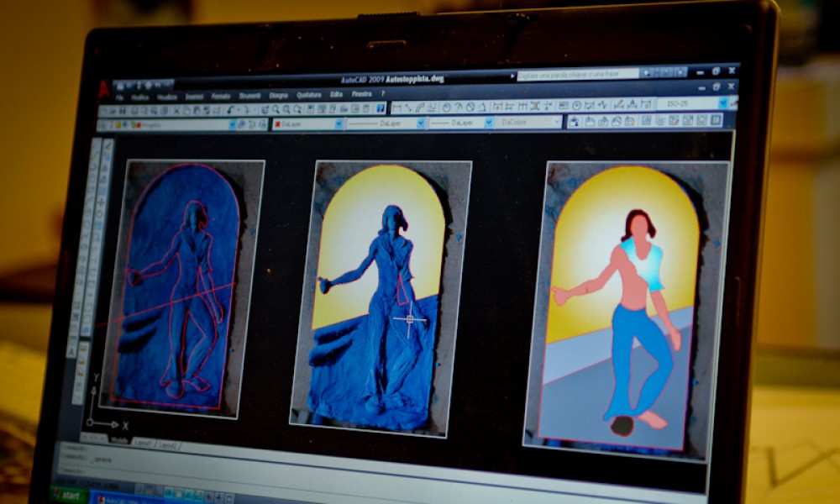Open the red AutoCAD application menu button
Image resolution: width=840 pixels, height=504 pixels.
[x=103, y=89]
